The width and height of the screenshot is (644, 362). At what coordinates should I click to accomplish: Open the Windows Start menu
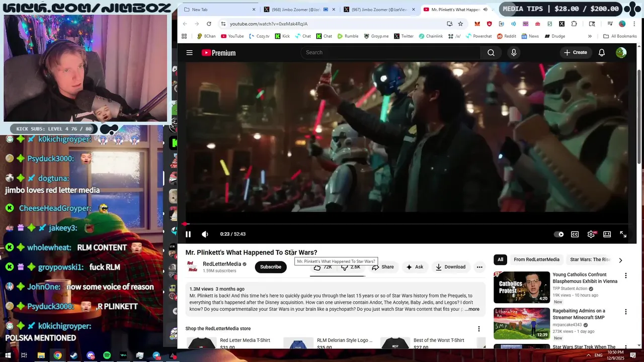(8, 355)
